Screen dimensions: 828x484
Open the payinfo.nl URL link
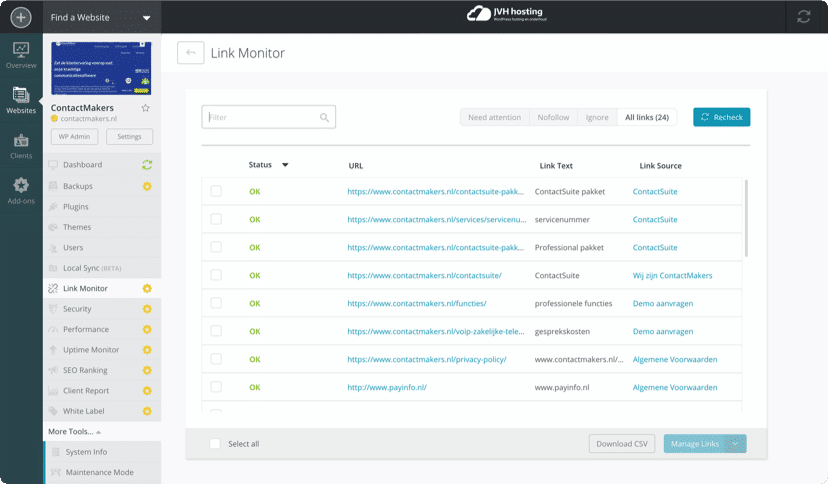coord(387,387)
